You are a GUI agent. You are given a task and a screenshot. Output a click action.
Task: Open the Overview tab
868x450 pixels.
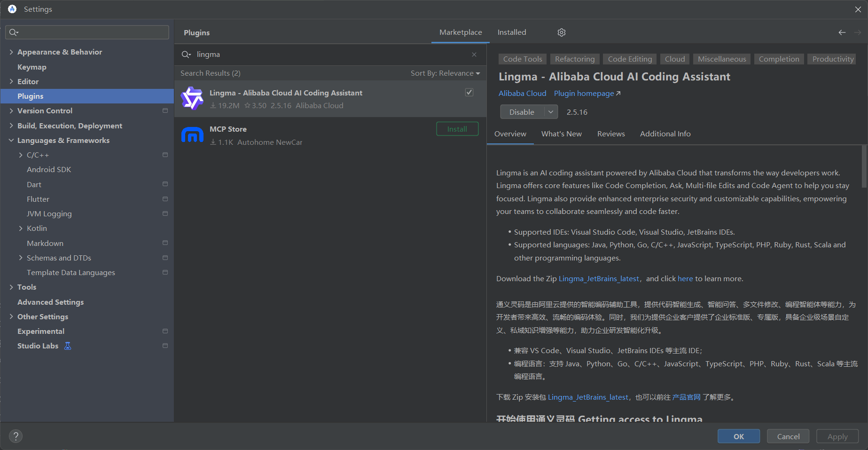pos(510,134)
